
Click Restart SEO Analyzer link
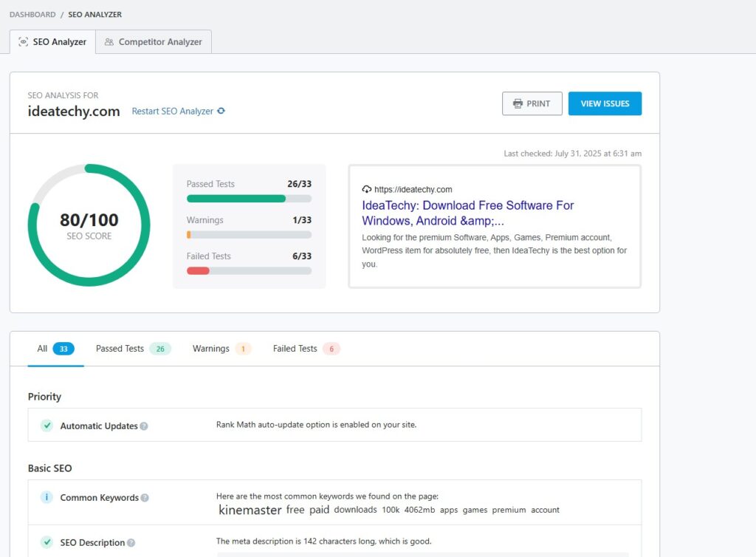tap(173, 111)
